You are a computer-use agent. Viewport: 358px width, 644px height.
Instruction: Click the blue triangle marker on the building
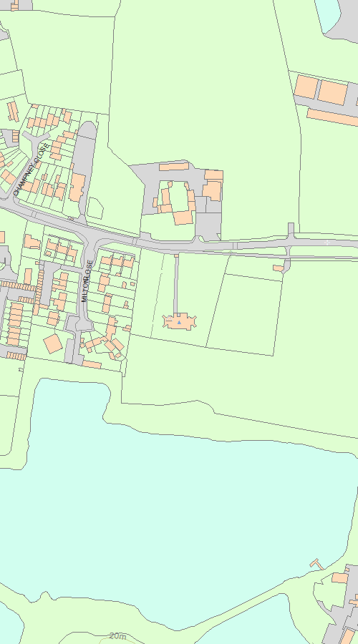pyautogui.click(x=179, y=323)
